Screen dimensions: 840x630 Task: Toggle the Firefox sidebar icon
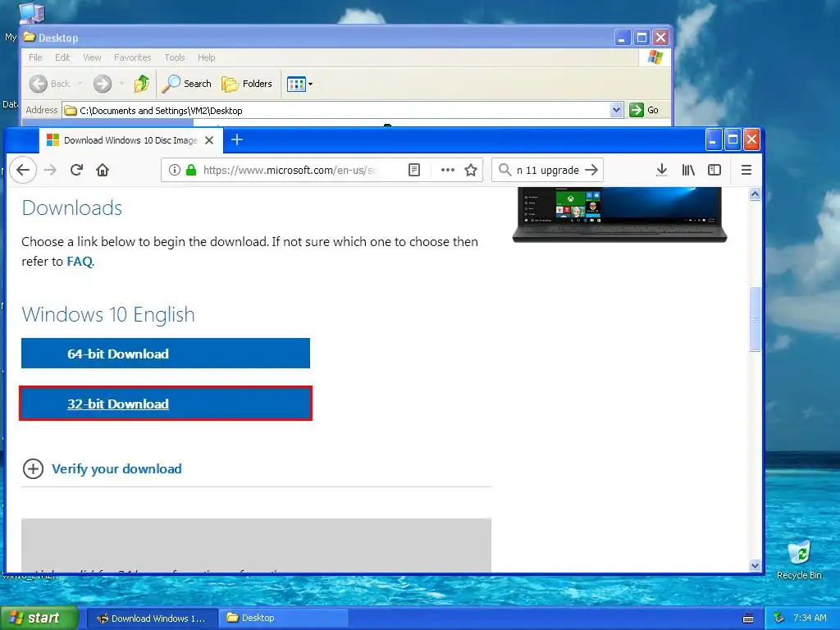click(x=714, y=170)
